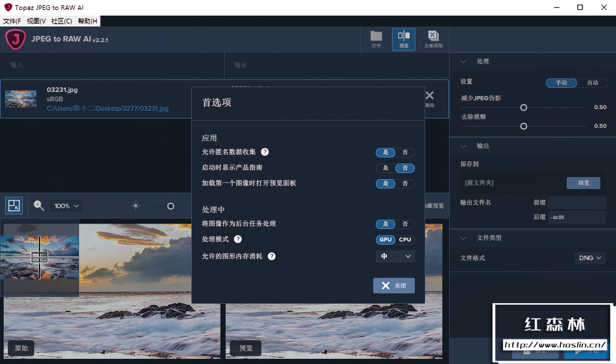
Task: Click the 前缀 prefix input field
Action: click(x=577, y=203)
